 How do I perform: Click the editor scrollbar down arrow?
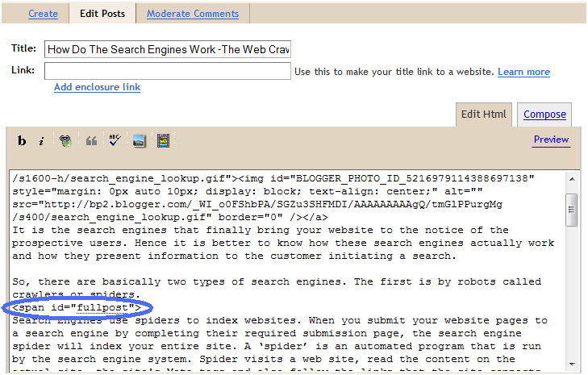(x=572, y=364)
